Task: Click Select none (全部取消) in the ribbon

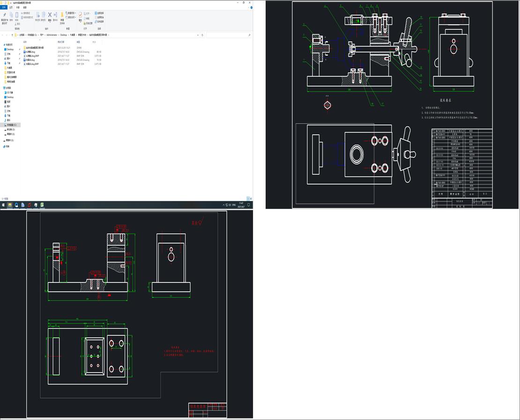Action: point(99,17)
